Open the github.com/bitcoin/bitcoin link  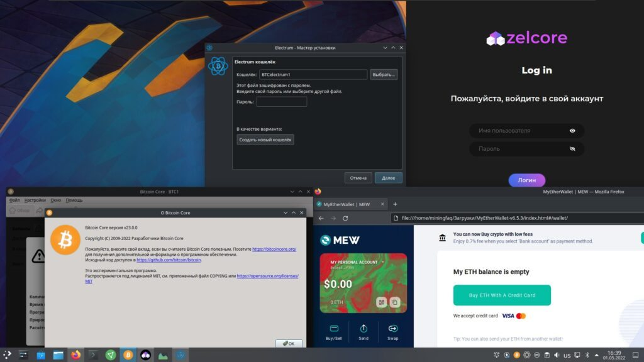[x=169, y=260]
